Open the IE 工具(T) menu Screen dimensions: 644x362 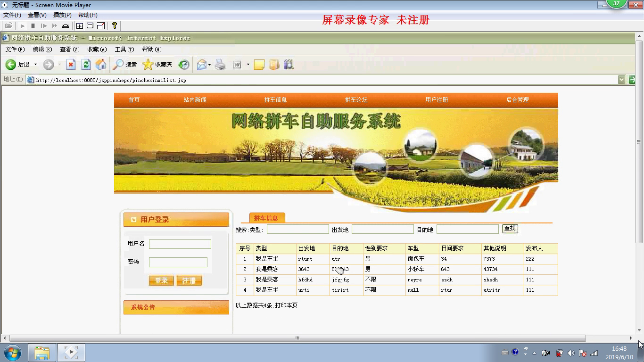[x=124, y=49]
